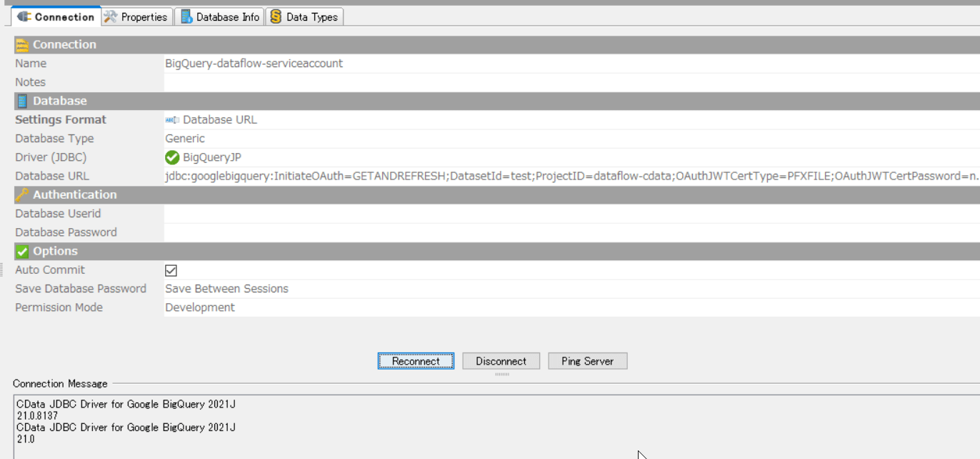
Task: Open the Settings Format dropdown value
Action: (x=571, y=120)
